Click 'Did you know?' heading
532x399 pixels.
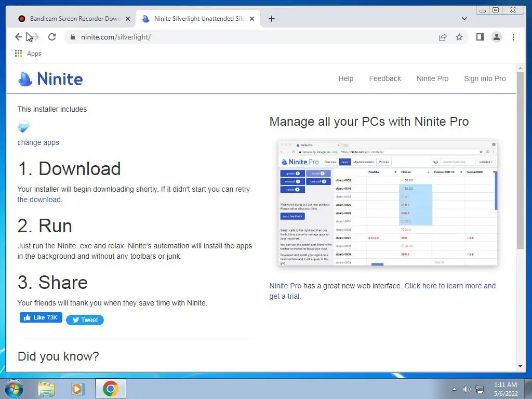tap(58, 356)
